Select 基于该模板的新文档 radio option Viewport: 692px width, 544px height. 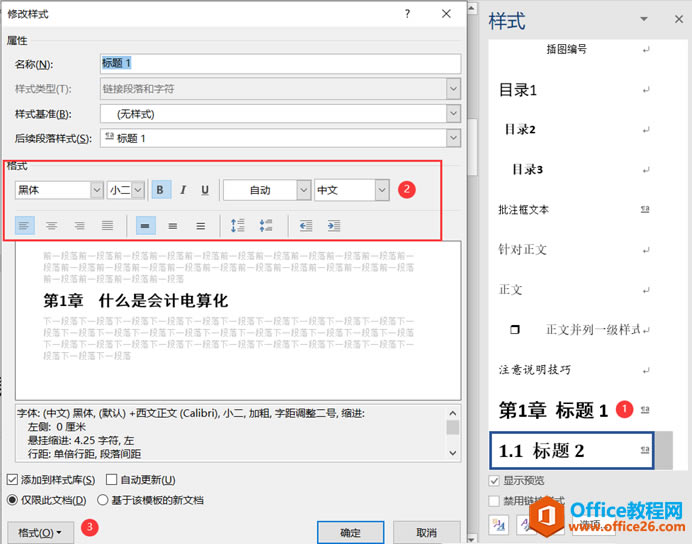[102, 500]
